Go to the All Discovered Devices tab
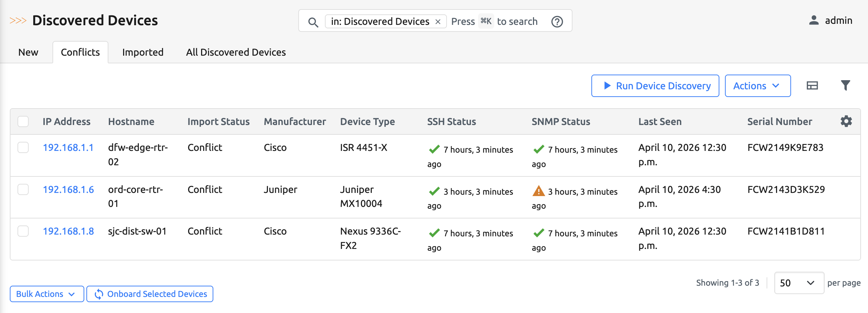This screenshot has width=868, height=313. [236, 52]
